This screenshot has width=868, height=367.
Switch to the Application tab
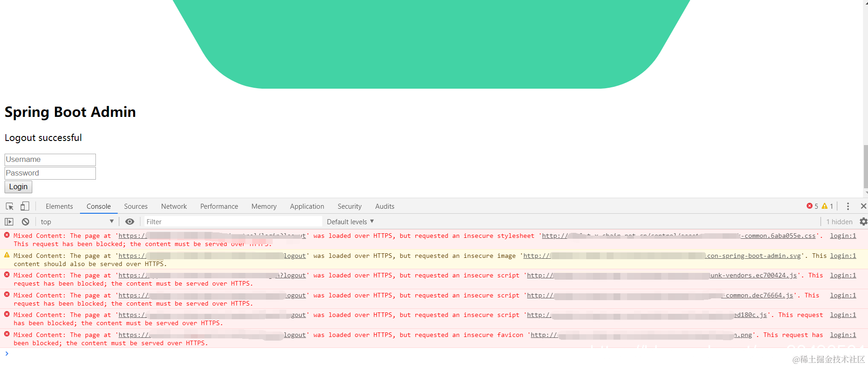pyautogui.click(x=307, y=206)
